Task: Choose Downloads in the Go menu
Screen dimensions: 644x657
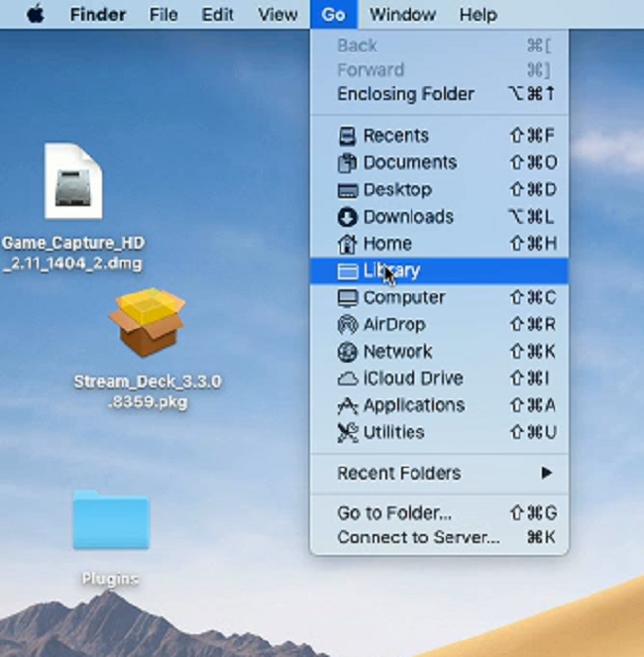Action: [x=439, y=217]
